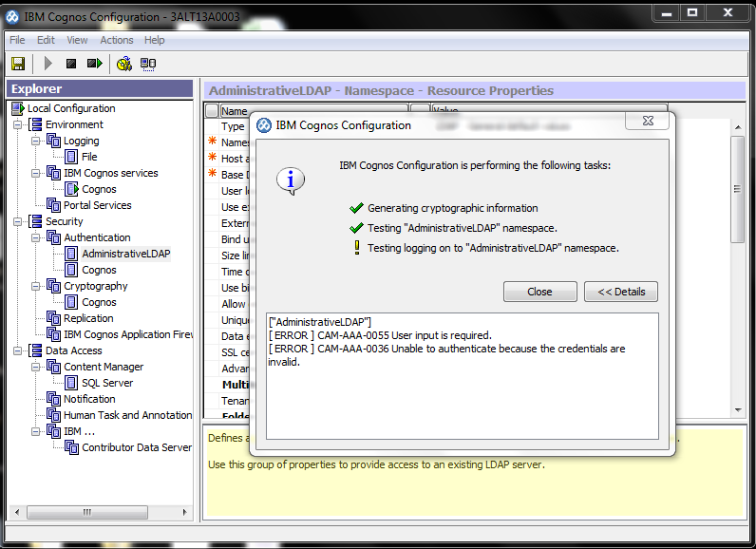
Task: Click the Cryptography node icon
Action: pyautogui.click(x=53, y=286)
